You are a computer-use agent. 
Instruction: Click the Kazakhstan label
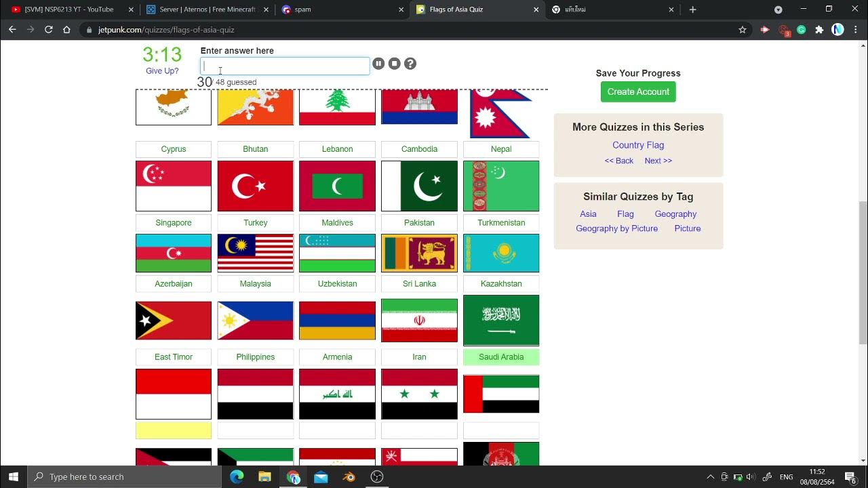point(501,283)
